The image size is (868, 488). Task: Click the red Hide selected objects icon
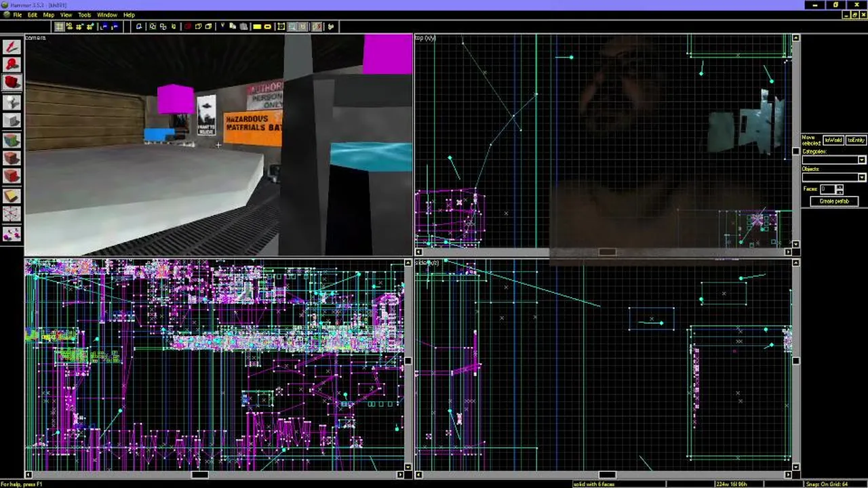pos(187,26)
